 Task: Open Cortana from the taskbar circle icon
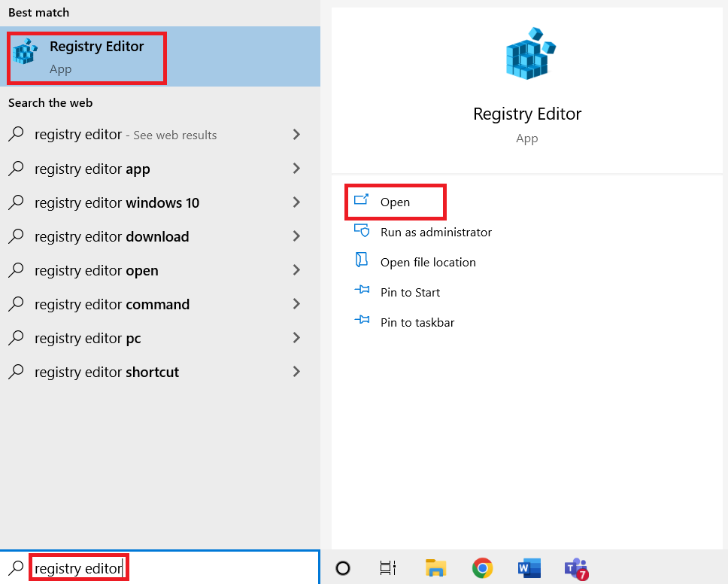pos(342,568)
